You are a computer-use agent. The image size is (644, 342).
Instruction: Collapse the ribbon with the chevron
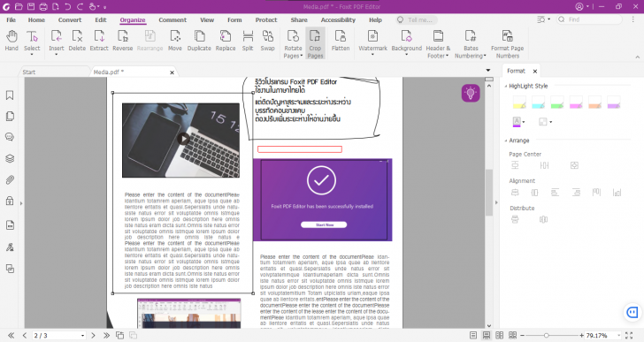(x=638, y=57)
